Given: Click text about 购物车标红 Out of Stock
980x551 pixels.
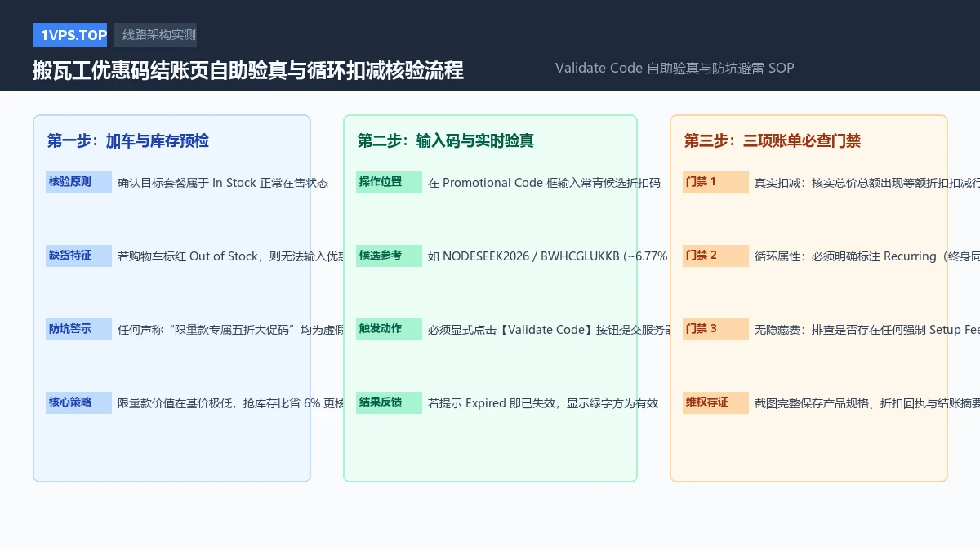Looking at the screenshot, I should pos(230,256).
